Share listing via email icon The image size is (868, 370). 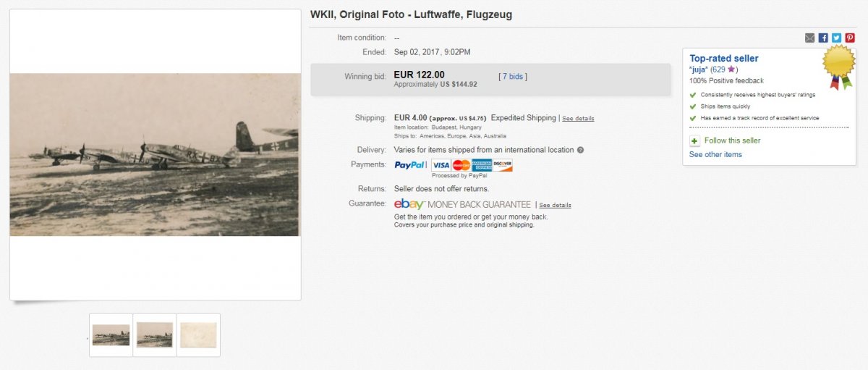click(810, 38)
